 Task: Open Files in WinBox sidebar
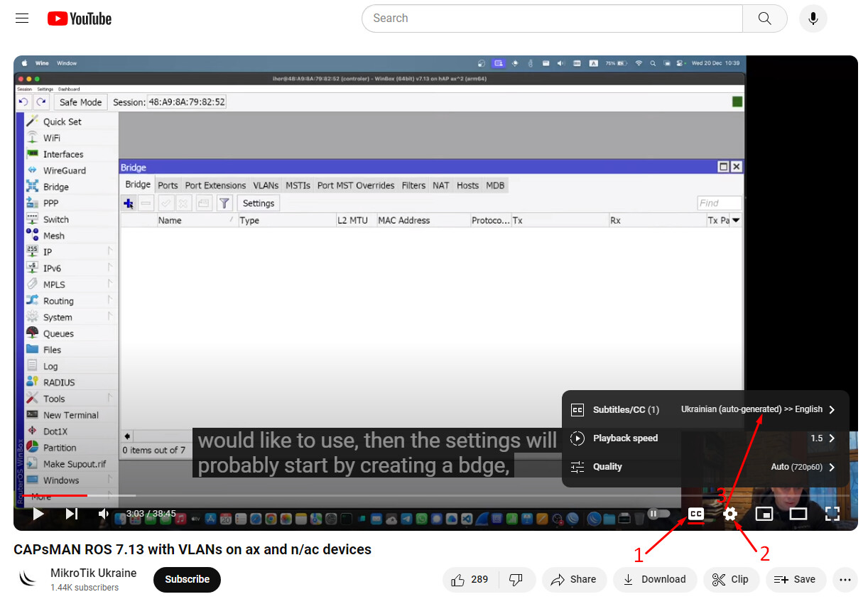52,350
